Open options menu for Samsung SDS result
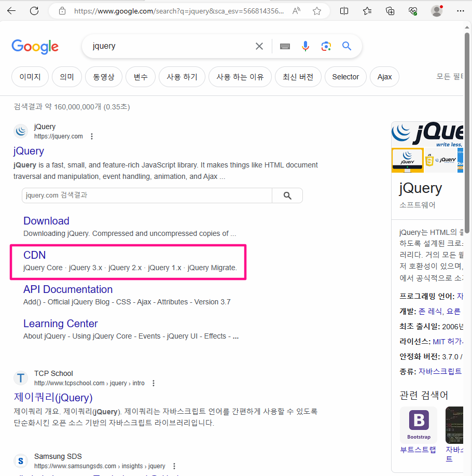 coord(174,466)
